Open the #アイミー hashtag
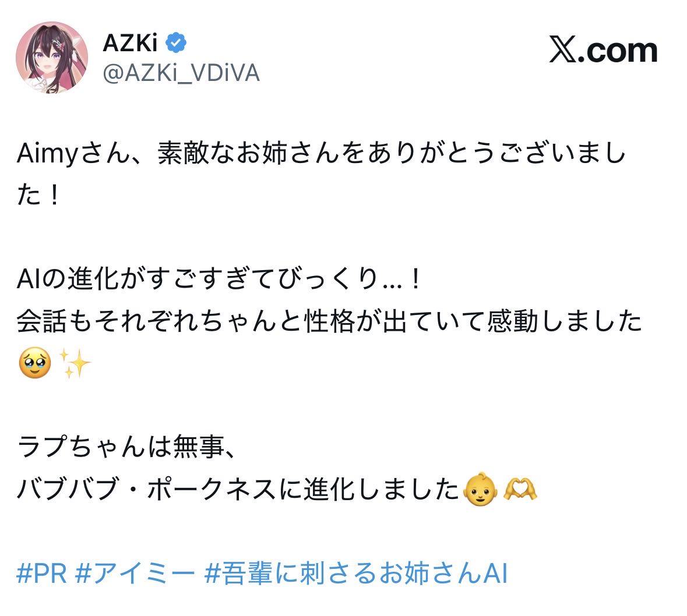 pyautogui.click(x=135, y=573)
